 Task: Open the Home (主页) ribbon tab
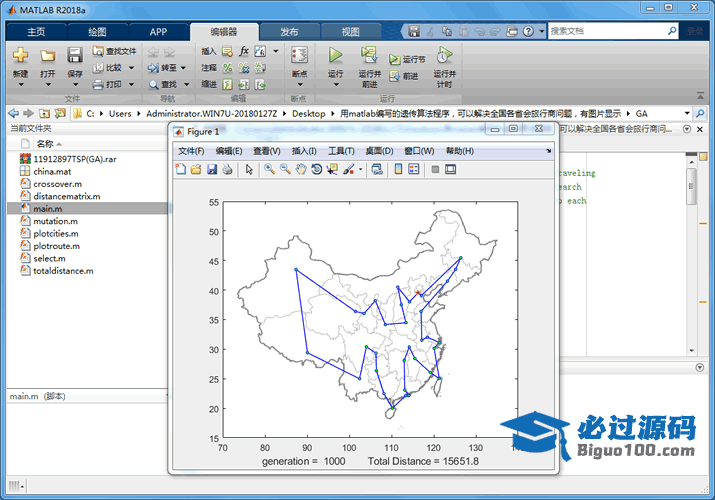[x=36, y=32]
